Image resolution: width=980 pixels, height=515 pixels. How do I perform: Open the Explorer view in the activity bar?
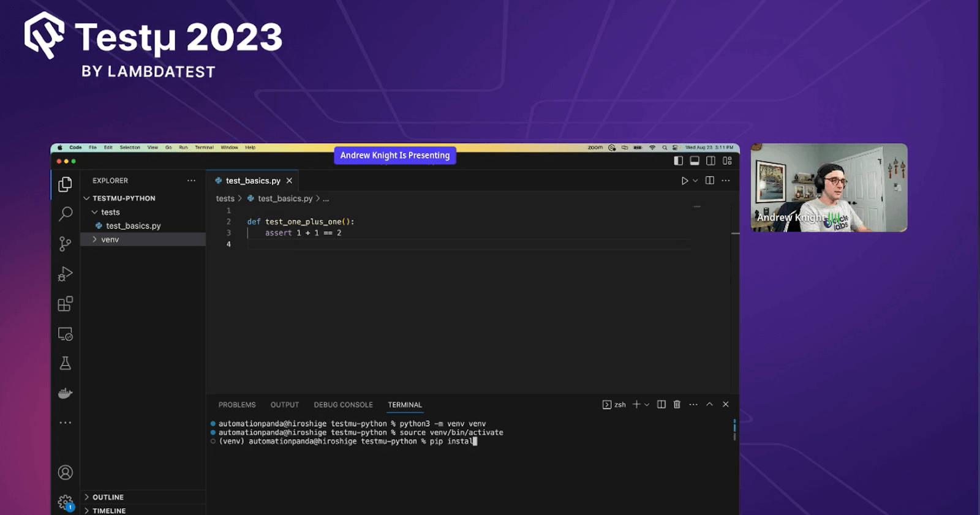65,184
